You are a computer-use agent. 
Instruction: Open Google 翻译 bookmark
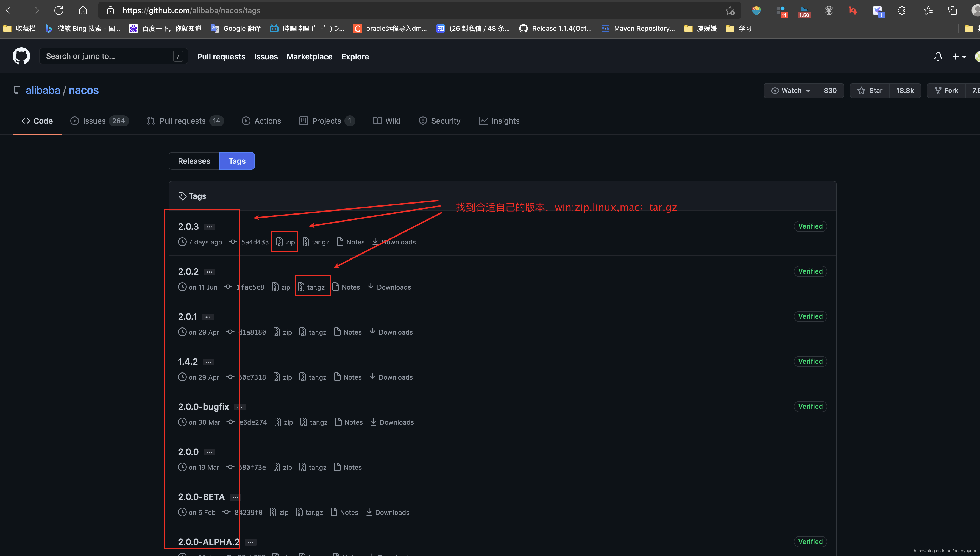click(236, 28)
